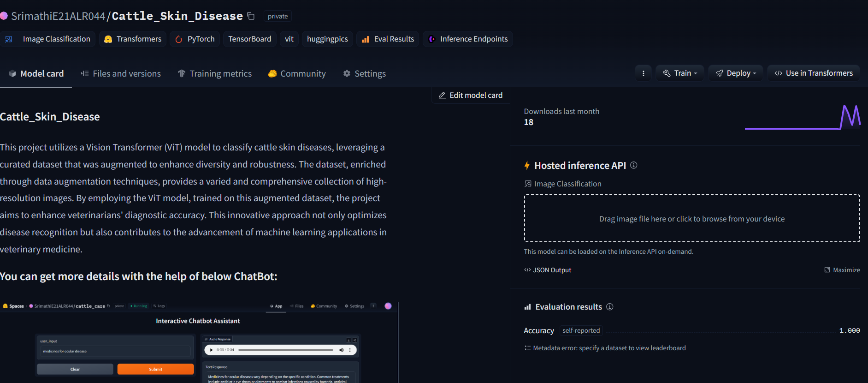
Task: Click the downloads last month chart
Action: (x=803, y=117)
